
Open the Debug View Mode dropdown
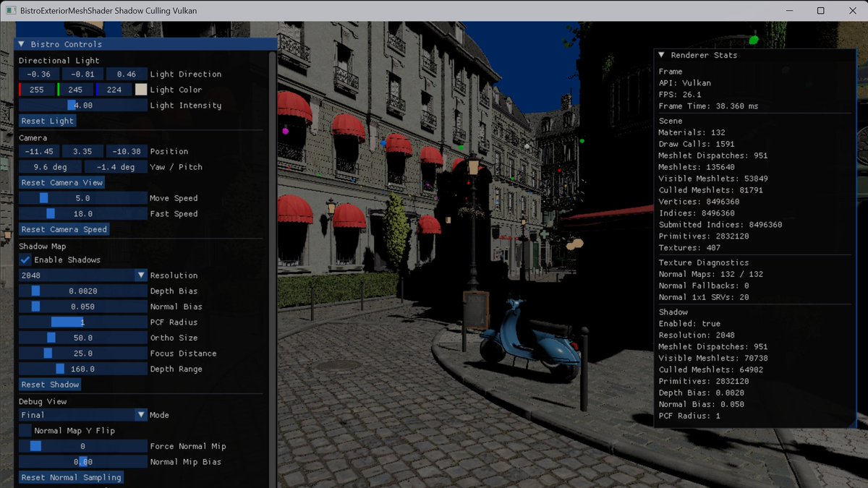point(83,415)
